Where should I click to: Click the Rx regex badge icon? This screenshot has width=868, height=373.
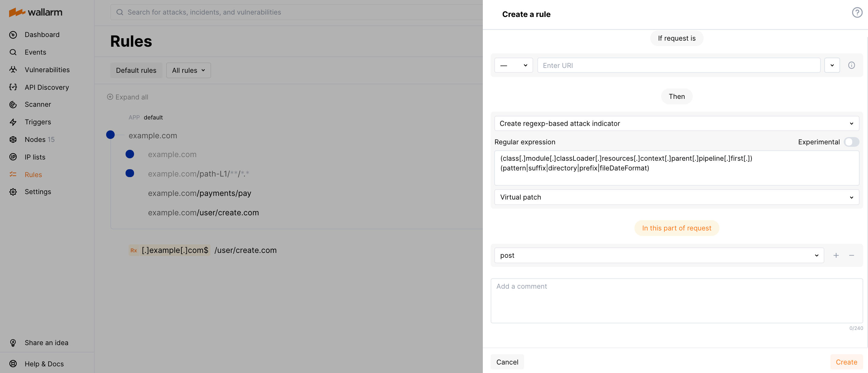click(134, 250)
